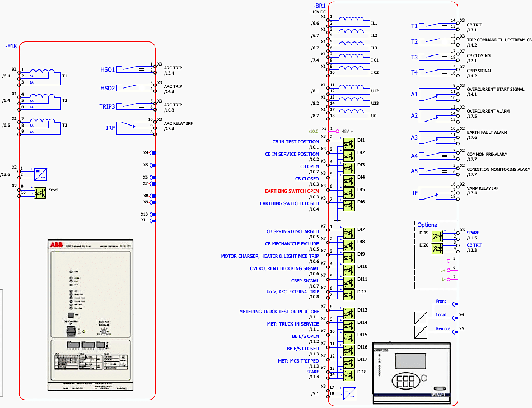532x408 pixels.
Task: Select the DI15 optocoupler input symbol
Action: 349,338
